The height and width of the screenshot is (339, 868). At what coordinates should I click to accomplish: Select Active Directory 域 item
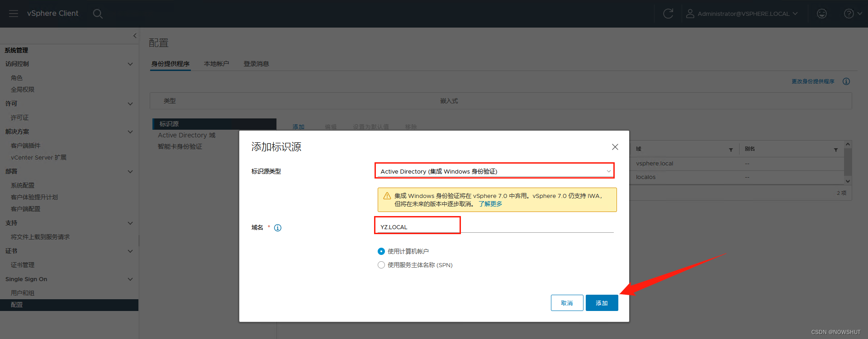point(187,135)
